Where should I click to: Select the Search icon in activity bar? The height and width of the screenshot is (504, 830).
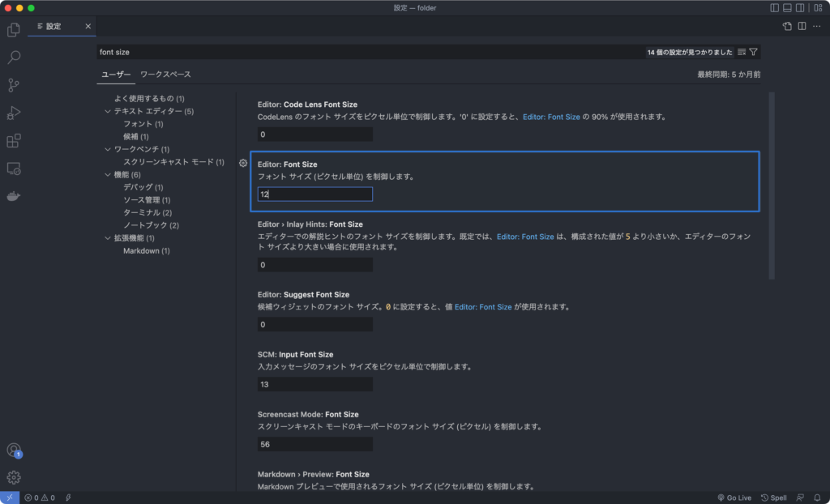coord(13,57)
